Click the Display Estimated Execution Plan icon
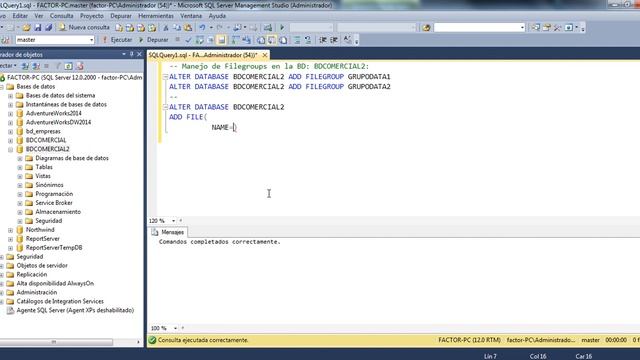The image size is (640, 360). (200, 40)
